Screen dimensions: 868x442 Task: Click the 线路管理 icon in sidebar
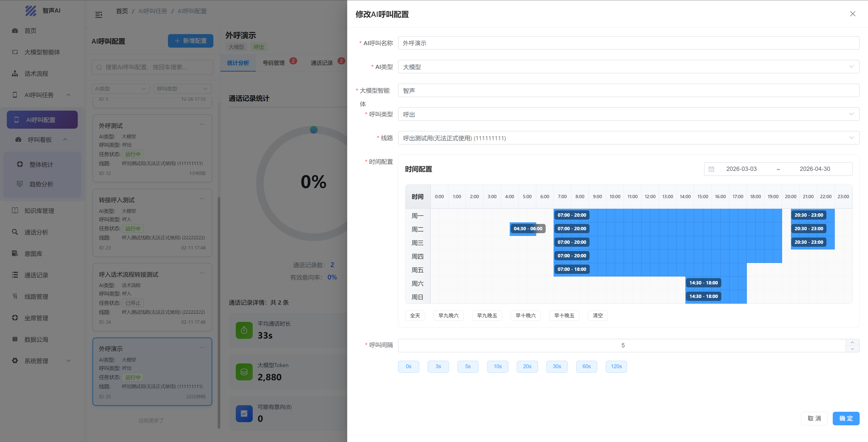(x=15, y=296)
